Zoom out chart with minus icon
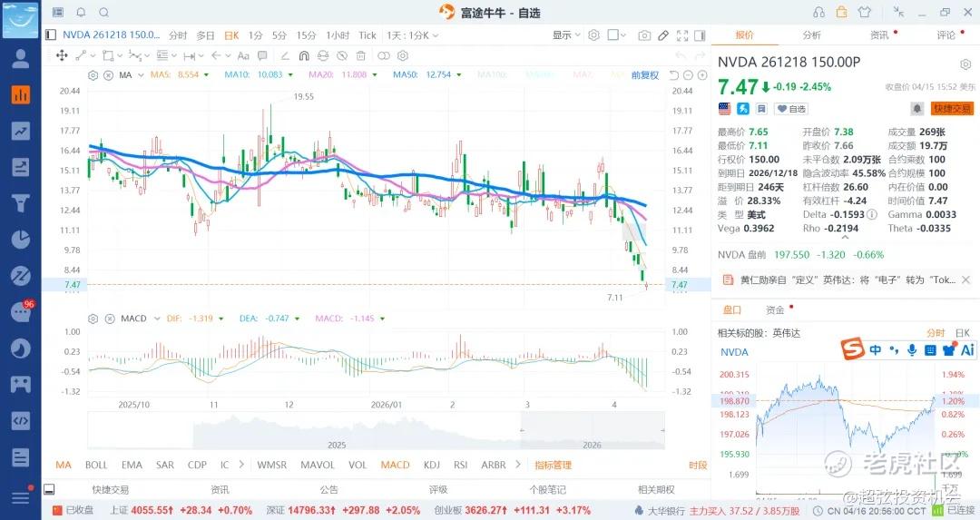Viewport: 980px width, 520px height. (x=688, y=75)
